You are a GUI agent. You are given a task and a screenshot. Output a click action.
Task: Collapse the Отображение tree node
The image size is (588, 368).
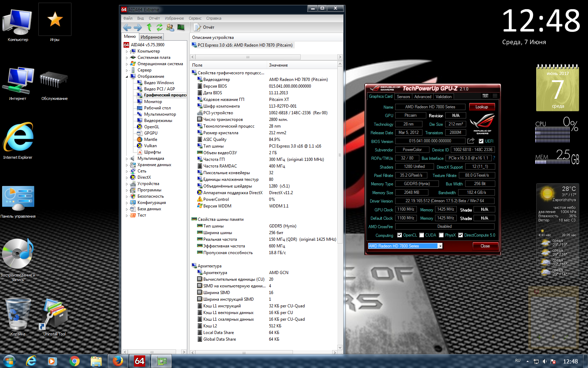click(127, 77)
